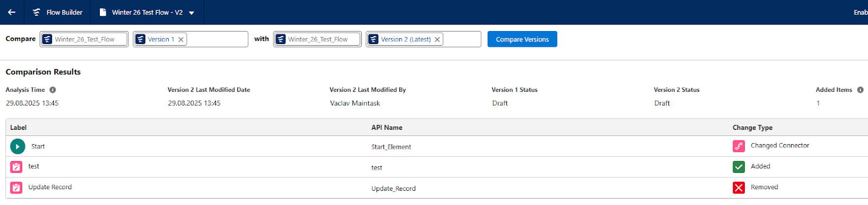Focus the first Winter_26_Test_Flow flow field
Screen dimensions: 868x205
pos(84,39)
